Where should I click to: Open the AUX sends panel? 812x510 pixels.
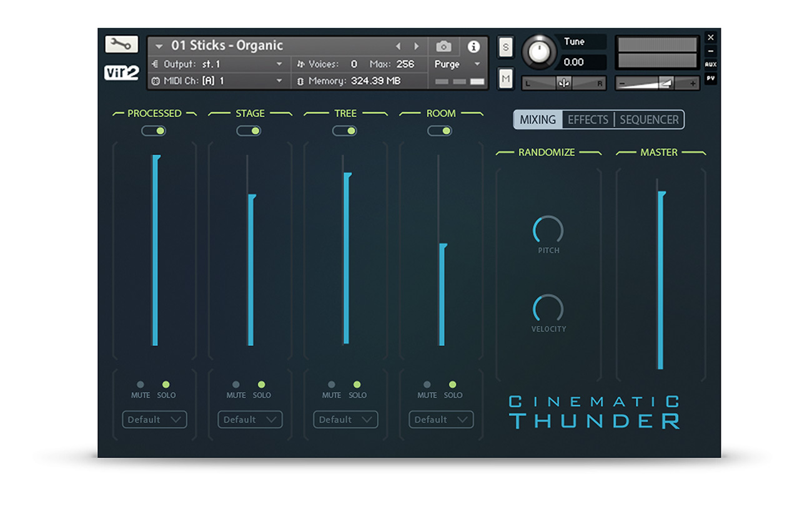[x=711, y=64]
